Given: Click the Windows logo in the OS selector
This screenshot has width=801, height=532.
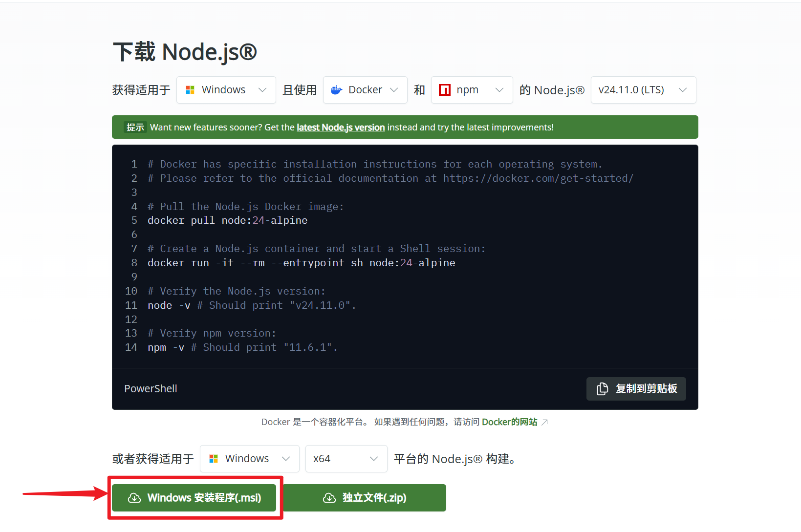Looking at the screenshot, I should [191, 89].
